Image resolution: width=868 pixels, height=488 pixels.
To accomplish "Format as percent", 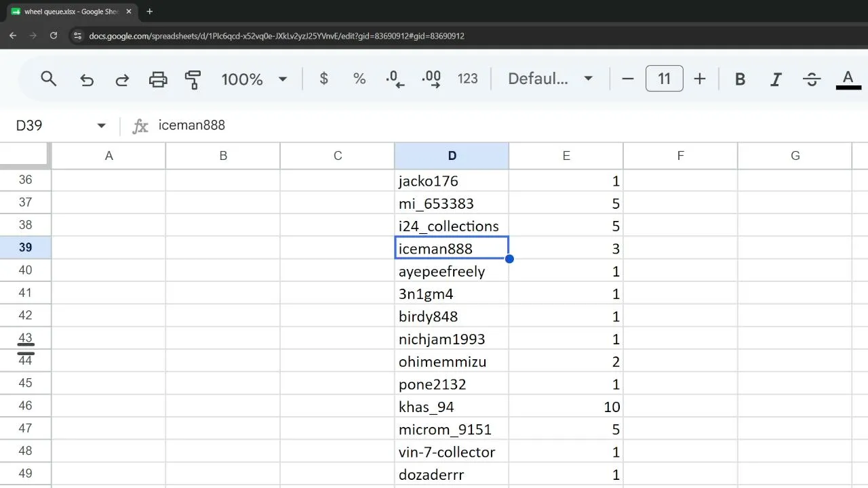I will (359, 79).
